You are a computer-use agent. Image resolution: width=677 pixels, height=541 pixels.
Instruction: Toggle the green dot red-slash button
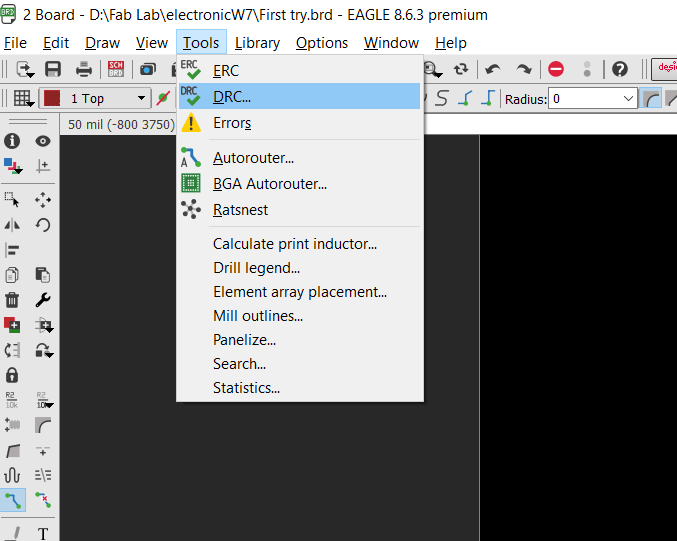point(163,98)
